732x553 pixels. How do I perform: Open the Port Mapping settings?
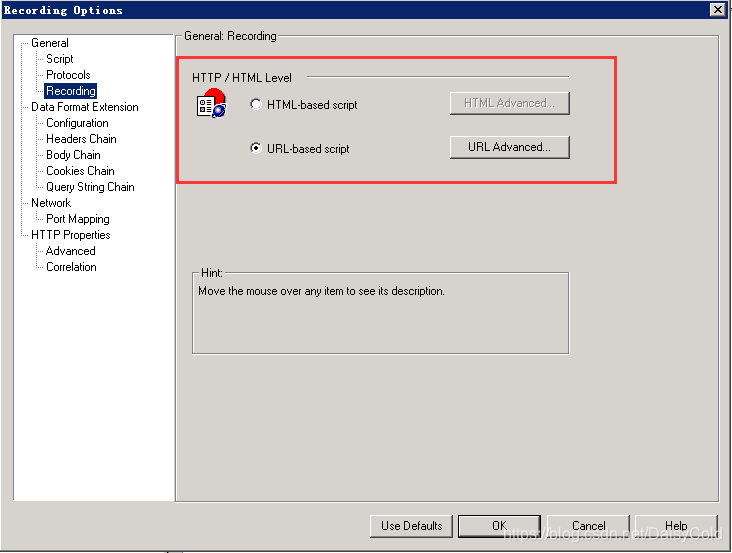(x=78, y=219)
